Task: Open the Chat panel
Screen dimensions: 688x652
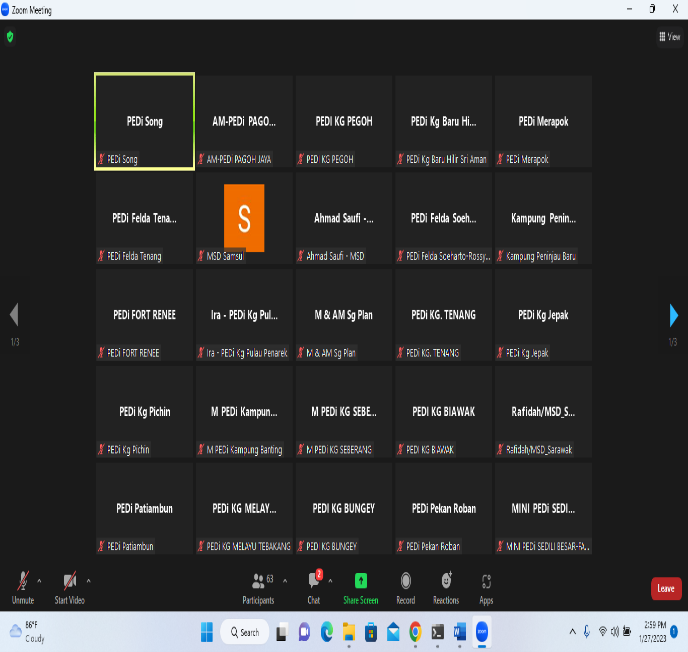Action: point(314,585)
